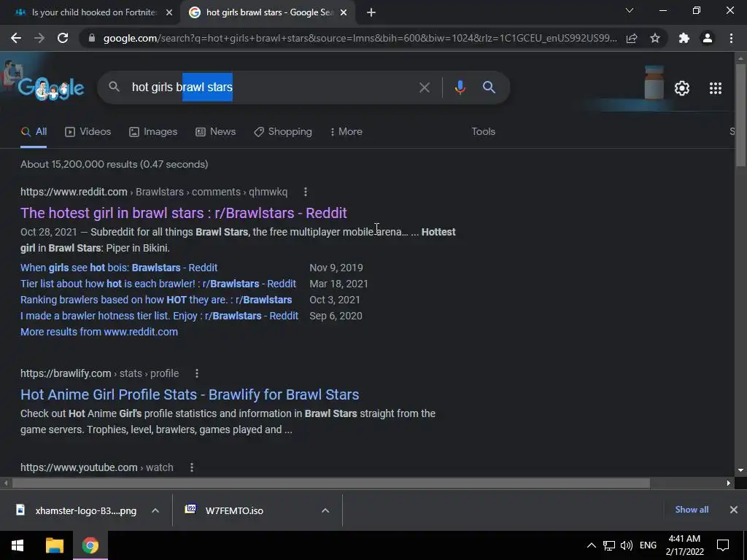Show hidden tray icons
This screenshot has width=747, height=560.
tap(591, 545)
